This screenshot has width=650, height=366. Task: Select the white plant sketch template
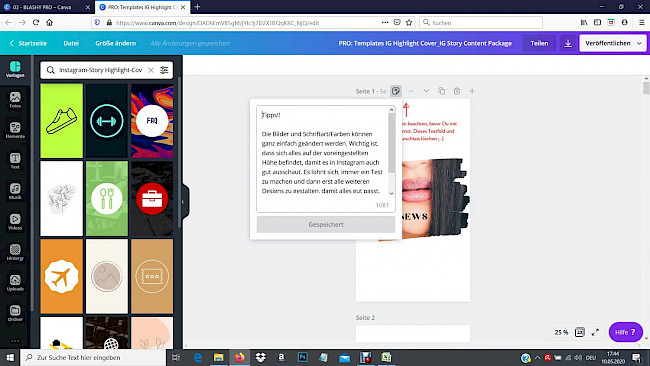pyautogui.click(x=61, y=199)
